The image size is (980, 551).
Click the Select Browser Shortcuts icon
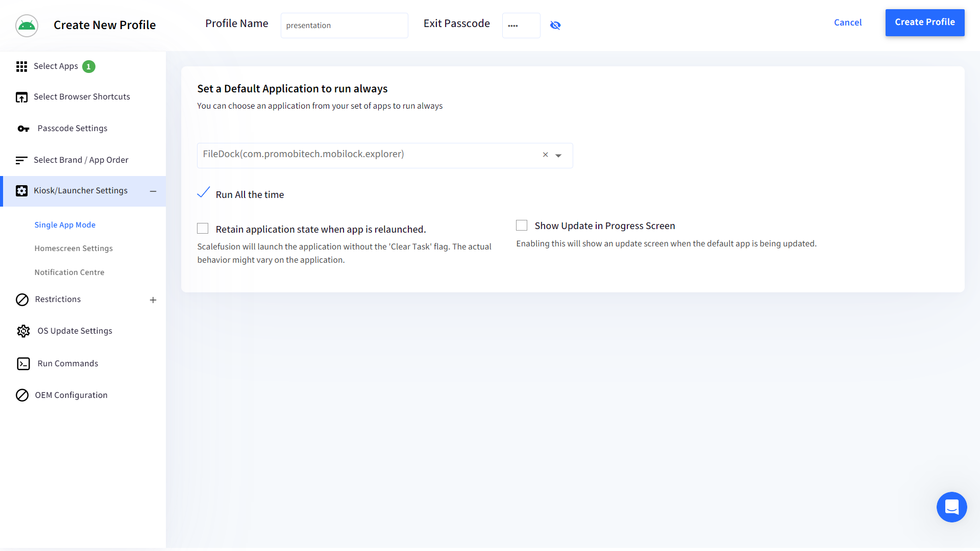21,97
